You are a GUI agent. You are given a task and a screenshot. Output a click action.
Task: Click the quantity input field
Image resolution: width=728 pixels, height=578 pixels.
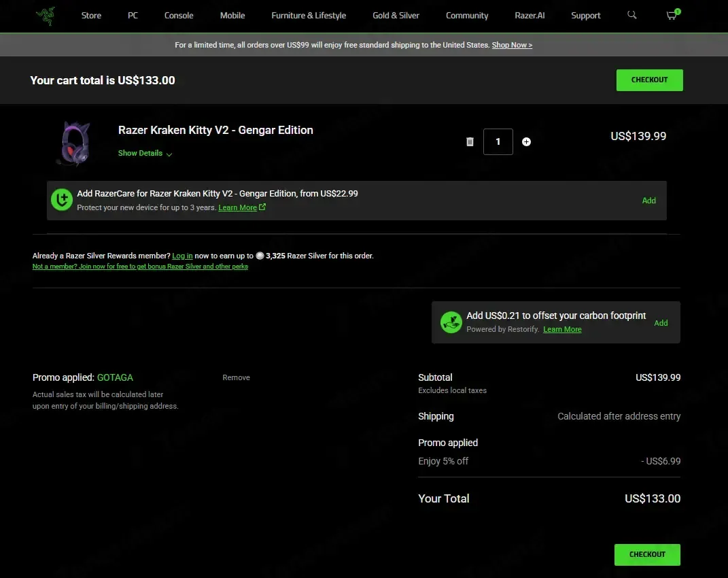coord(498,141)
